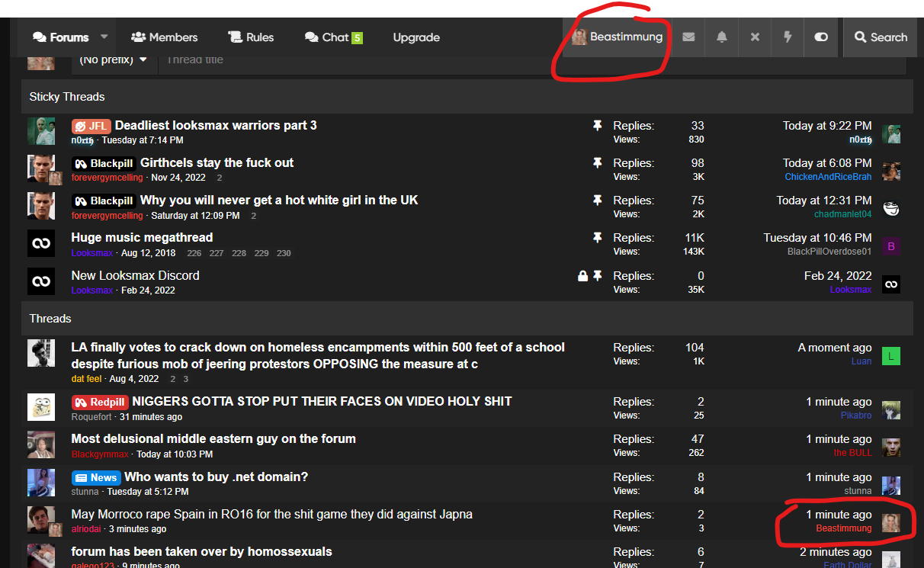Open the 'Today at 9:22 PM' last post link
Viewport: 924px width, 568px height.
click(x=827, y=126)
